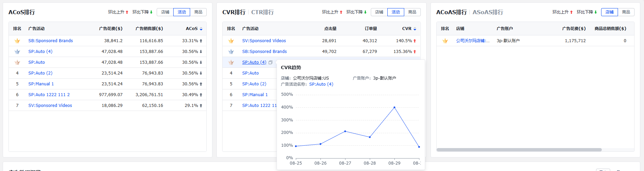Click 广告花费($) column header in ACoS table
The width and height of the screenshot is (644, 171).
click(111, 29)
